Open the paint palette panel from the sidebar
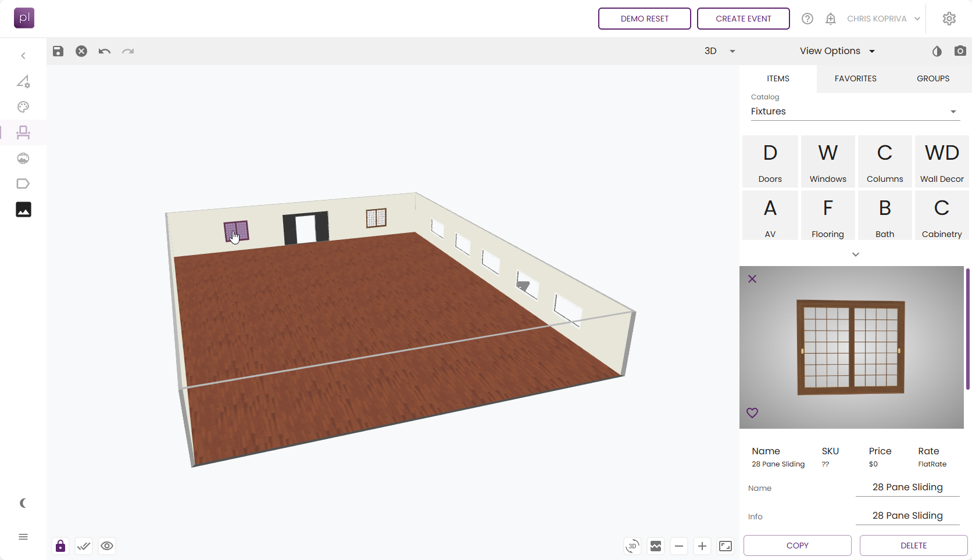 click(x=23, y=107)
